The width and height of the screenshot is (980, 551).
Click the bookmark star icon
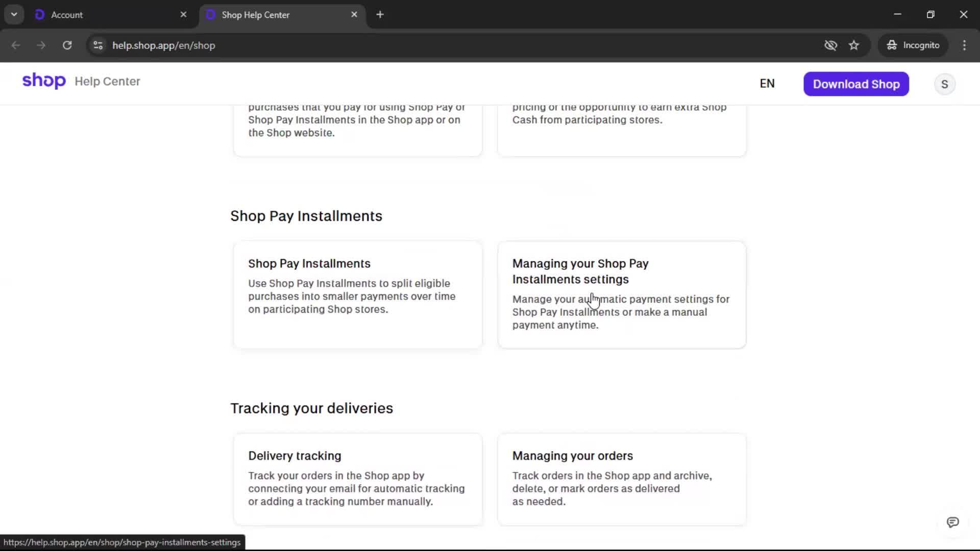point(854,45)
